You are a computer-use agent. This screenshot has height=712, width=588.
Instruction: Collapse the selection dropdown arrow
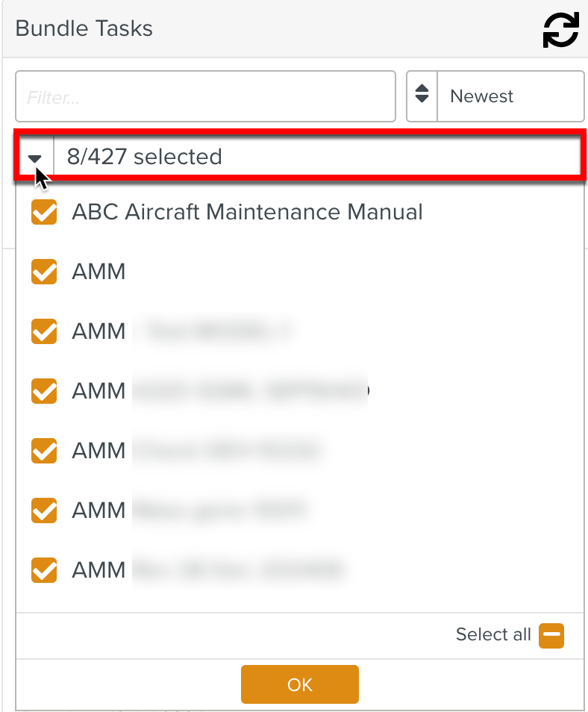35,157
